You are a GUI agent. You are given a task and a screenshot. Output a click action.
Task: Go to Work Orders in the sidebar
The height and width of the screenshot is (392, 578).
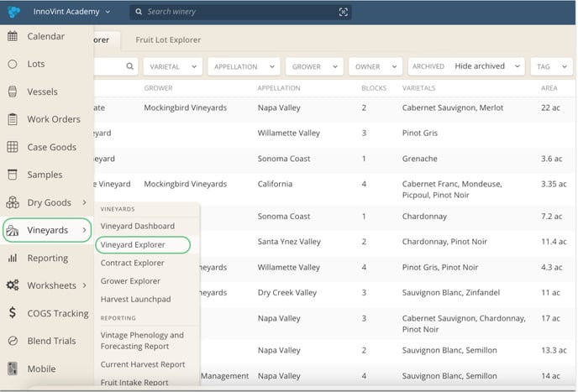(x=54, y=119)
